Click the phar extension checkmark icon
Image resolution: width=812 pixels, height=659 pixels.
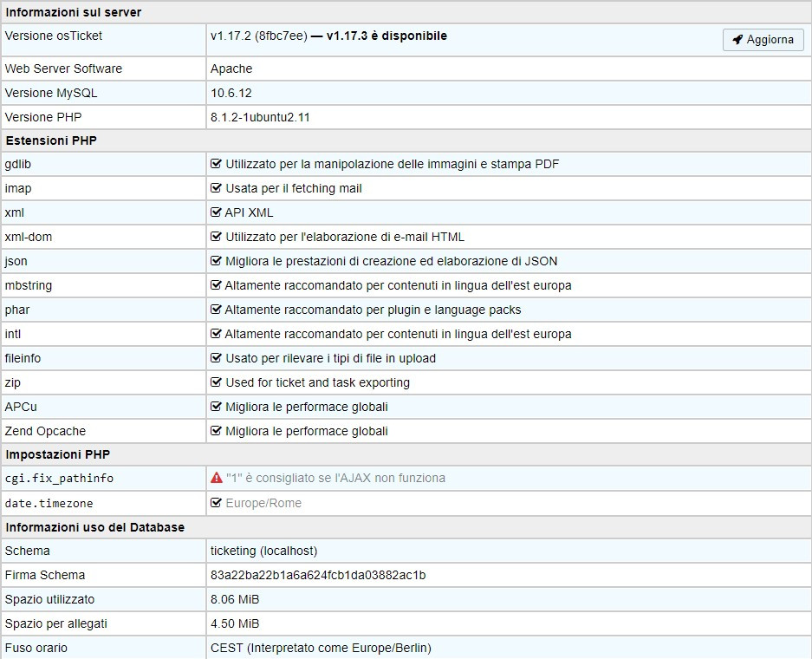[217, 310]
